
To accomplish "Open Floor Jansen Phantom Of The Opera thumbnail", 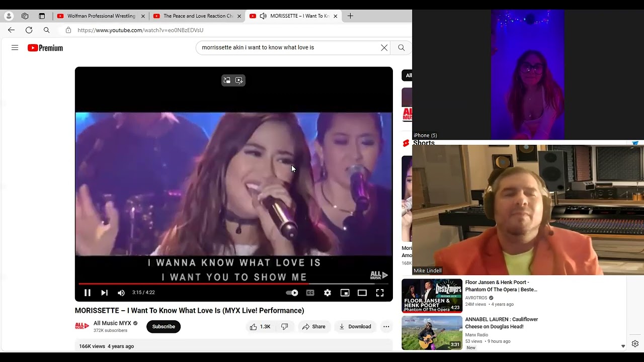I will [x=432, y=296].
